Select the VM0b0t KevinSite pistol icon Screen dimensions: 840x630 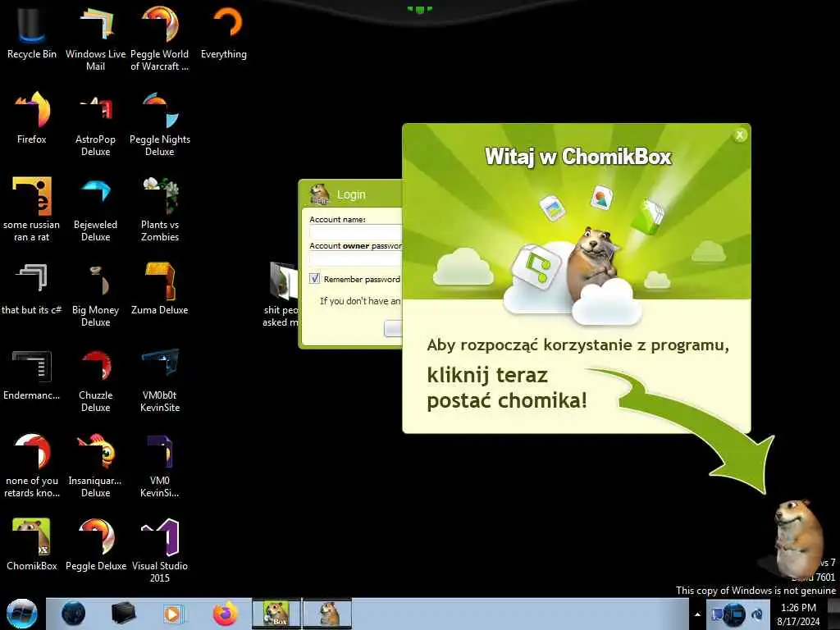[160, 381]
